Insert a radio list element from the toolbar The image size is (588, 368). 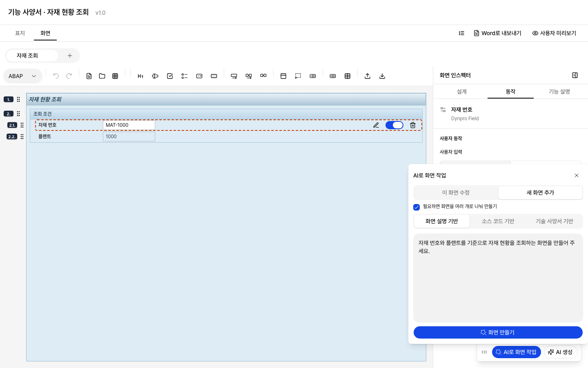point(185,76)
